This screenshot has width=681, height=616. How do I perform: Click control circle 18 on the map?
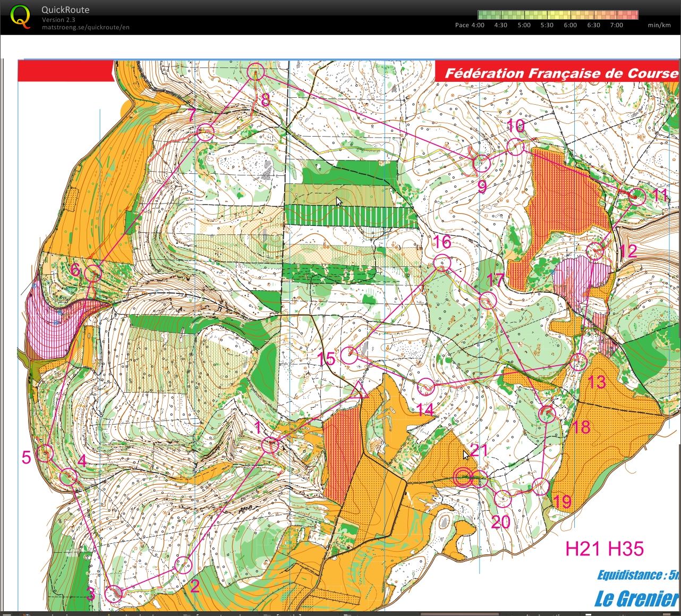(547, 414)
